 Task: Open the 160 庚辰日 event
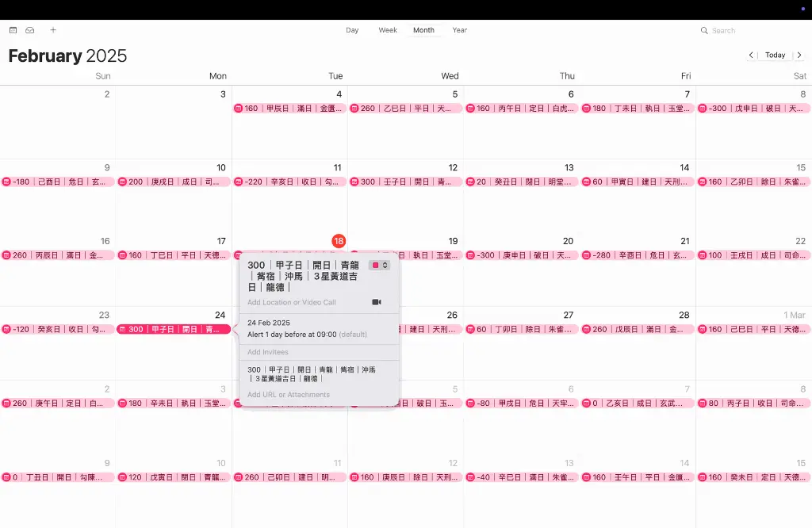coord(405,477)
